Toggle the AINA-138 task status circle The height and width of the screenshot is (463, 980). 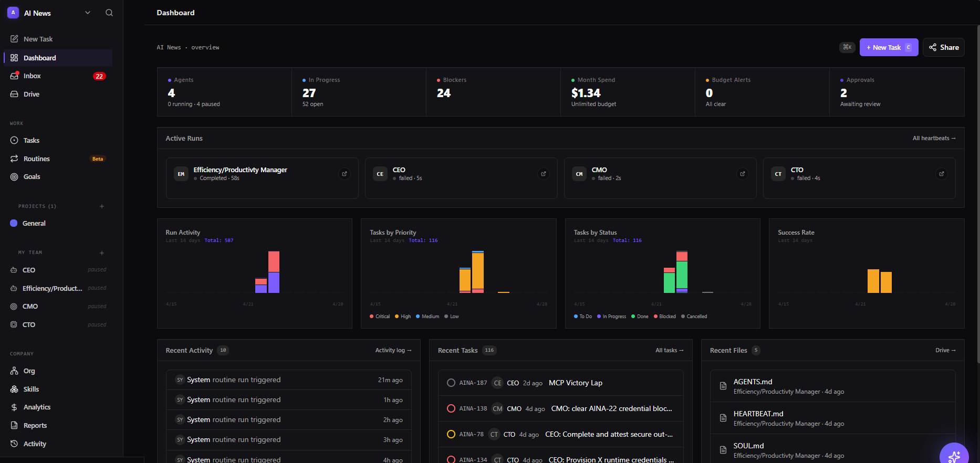pyautogui.click(x=451, y=408)
